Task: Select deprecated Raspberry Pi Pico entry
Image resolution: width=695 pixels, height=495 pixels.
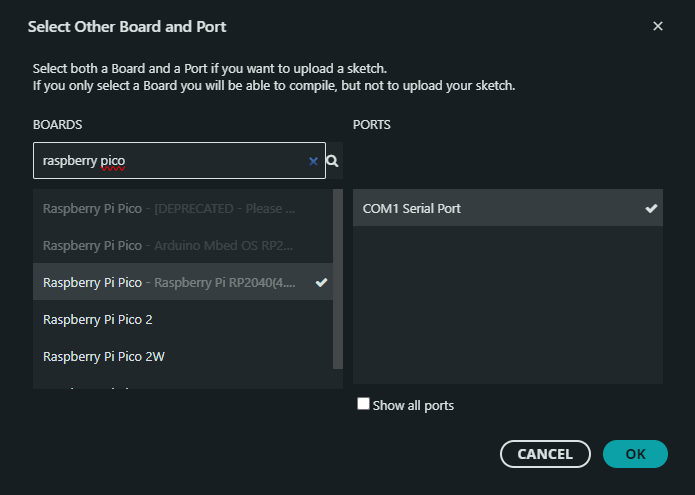Action: click(x=183, y=208)
